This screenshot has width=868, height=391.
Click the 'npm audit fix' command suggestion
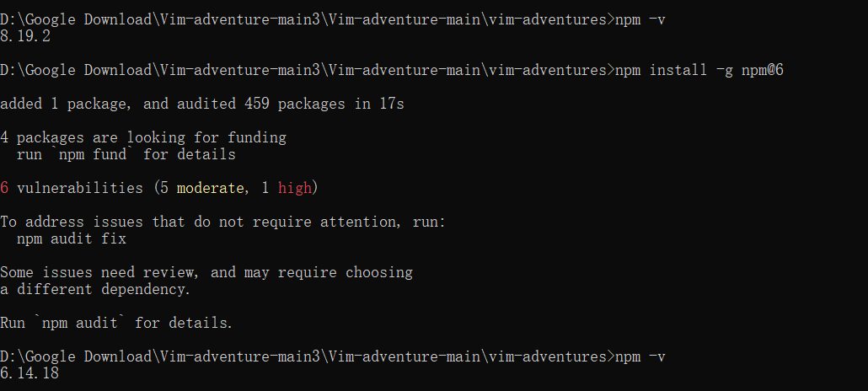[72, 238]
